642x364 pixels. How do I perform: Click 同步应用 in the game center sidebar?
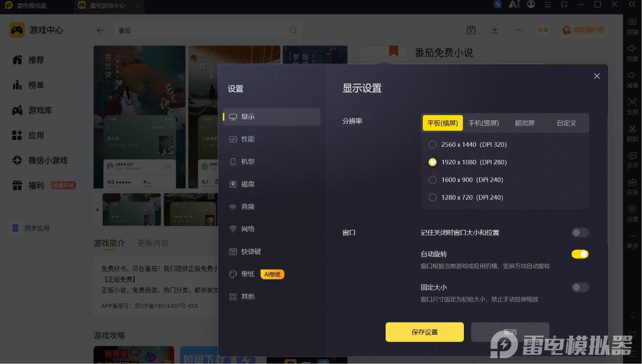tap(31, 228)
